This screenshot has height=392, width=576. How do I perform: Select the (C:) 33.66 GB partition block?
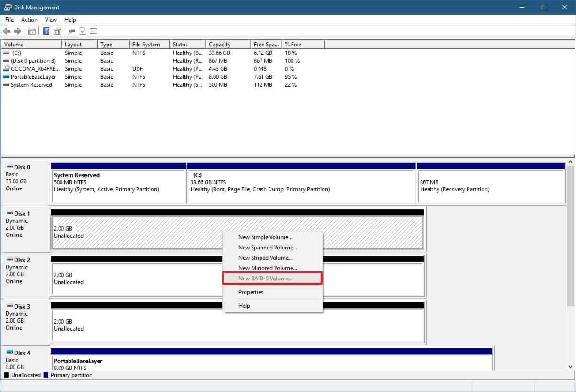[301, 183]
